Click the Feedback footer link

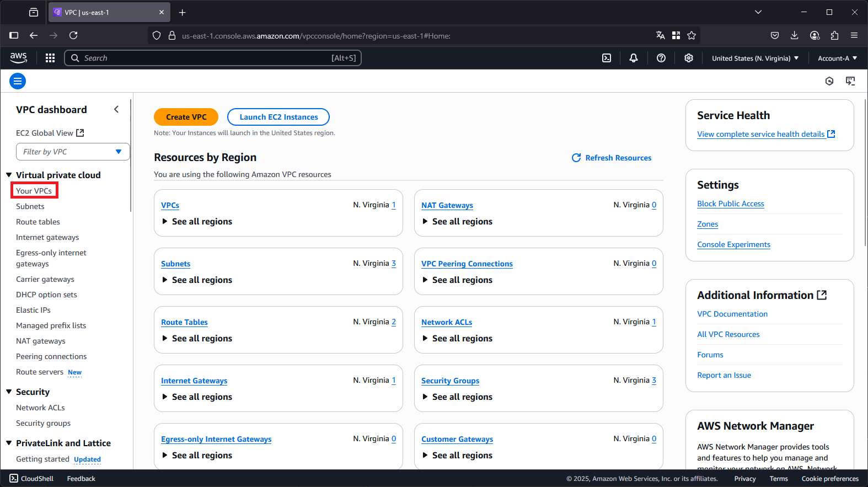[81, 478]
